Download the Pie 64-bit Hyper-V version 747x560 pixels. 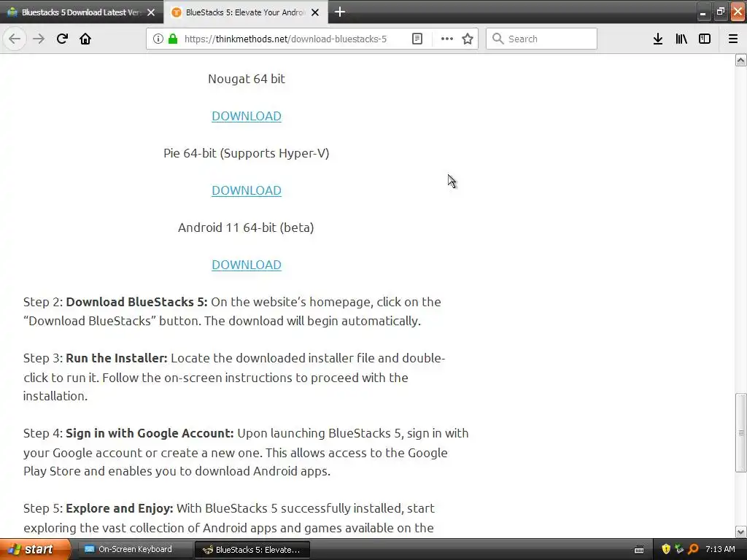247,190
